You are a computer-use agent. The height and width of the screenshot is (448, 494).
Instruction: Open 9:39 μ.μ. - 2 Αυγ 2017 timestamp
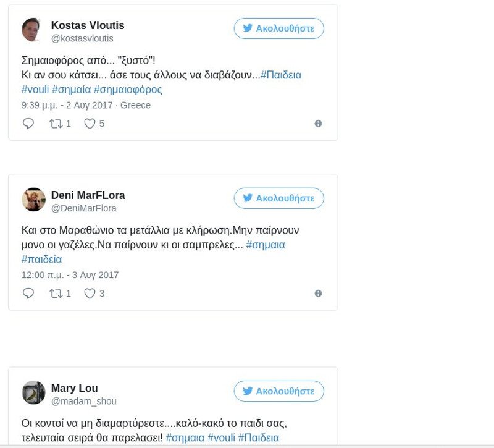(67, 105)
